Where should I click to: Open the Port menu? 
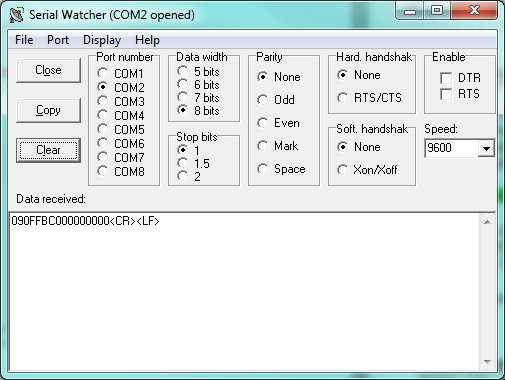point(58,40)
